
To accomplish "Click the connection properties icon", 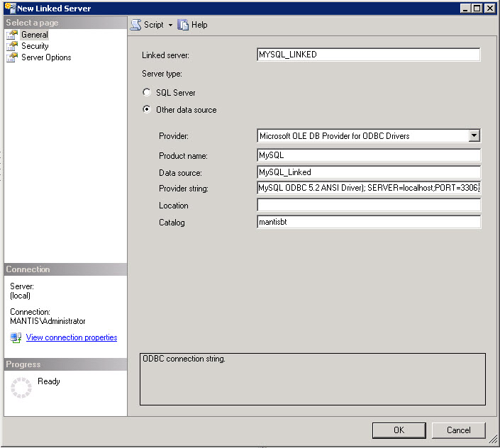I will coord(16,337).
